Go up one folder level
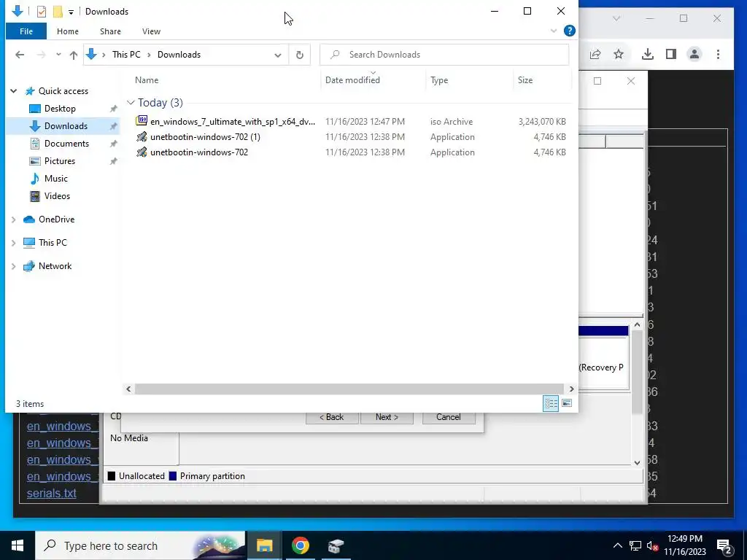 coord(74,55)
